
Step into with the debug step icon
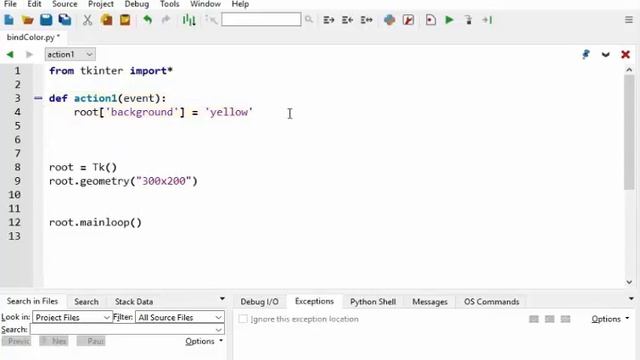point(468,20)
